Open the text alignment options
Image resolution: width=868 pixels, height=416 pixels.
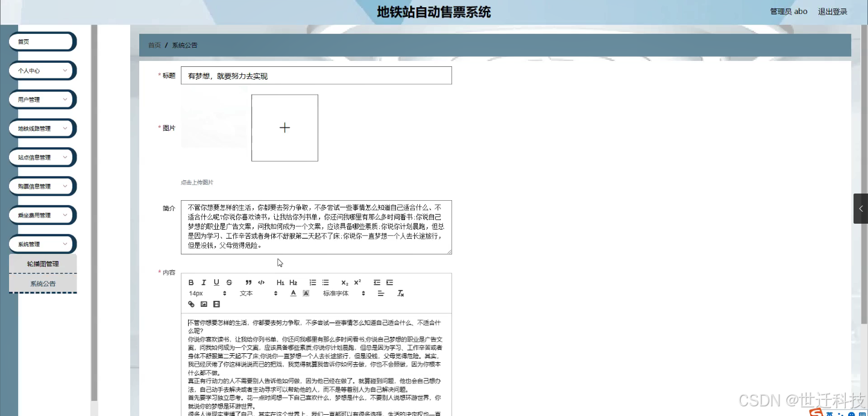pos(381,294)
